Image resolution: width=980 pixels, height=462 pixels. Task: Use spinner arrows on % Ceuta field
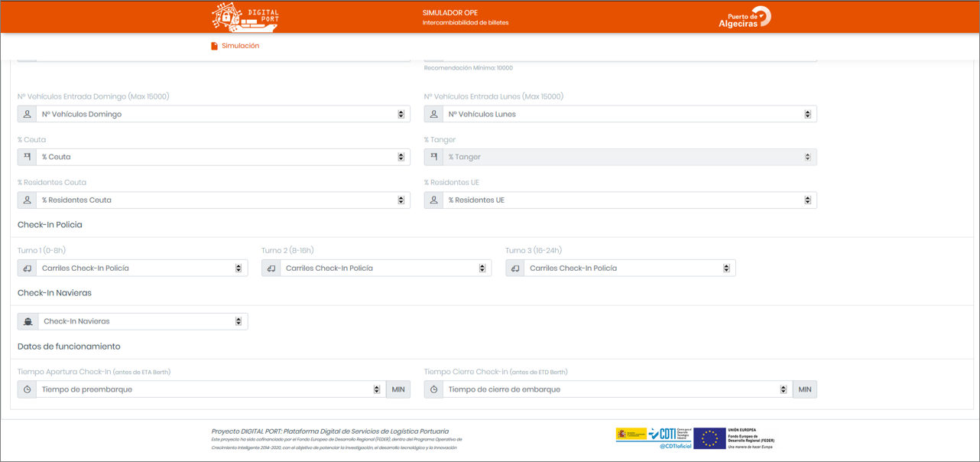401,157
